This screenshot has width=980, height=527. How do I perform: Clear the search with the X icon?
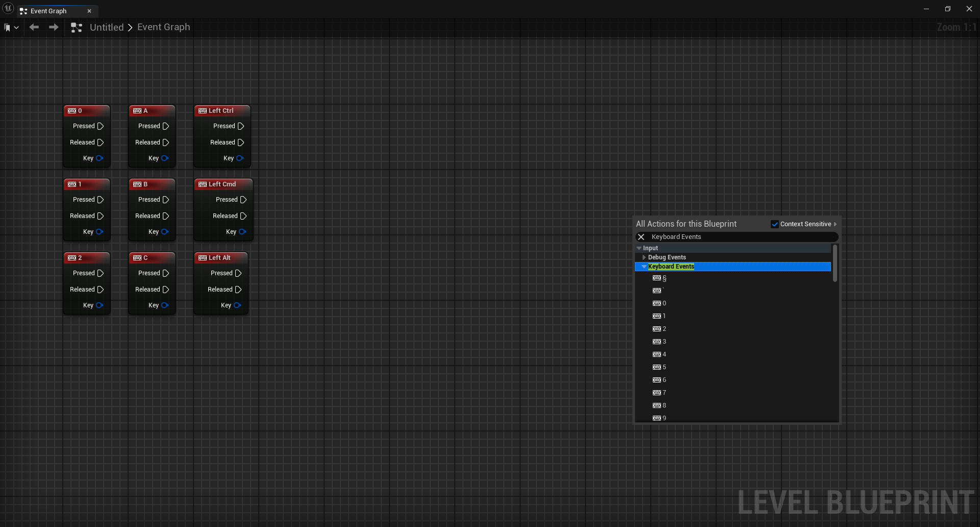click(x=641, y=237)
